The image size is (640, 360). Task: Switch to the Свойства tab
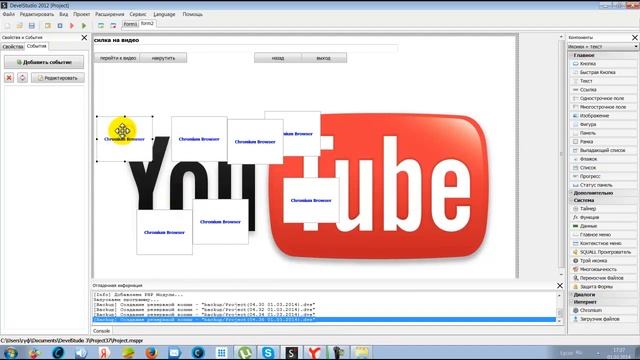[x=13, y=47]
